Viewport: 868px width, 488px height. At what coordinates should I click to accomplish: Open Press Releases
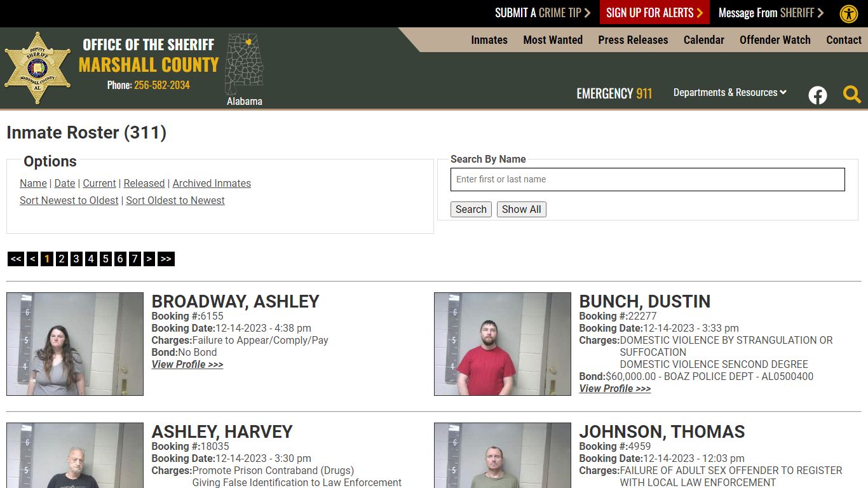tap(633, 39)
